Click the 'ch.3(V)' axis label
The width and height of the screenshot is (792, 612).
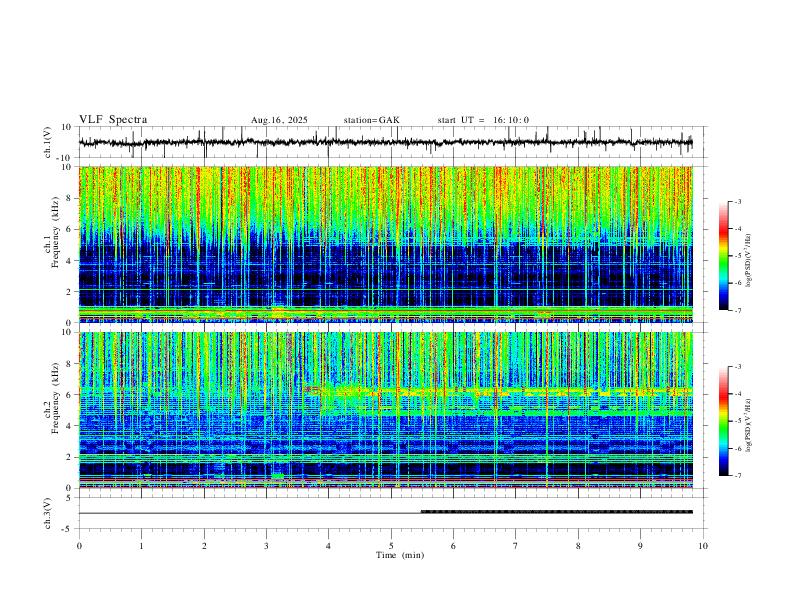48,513
